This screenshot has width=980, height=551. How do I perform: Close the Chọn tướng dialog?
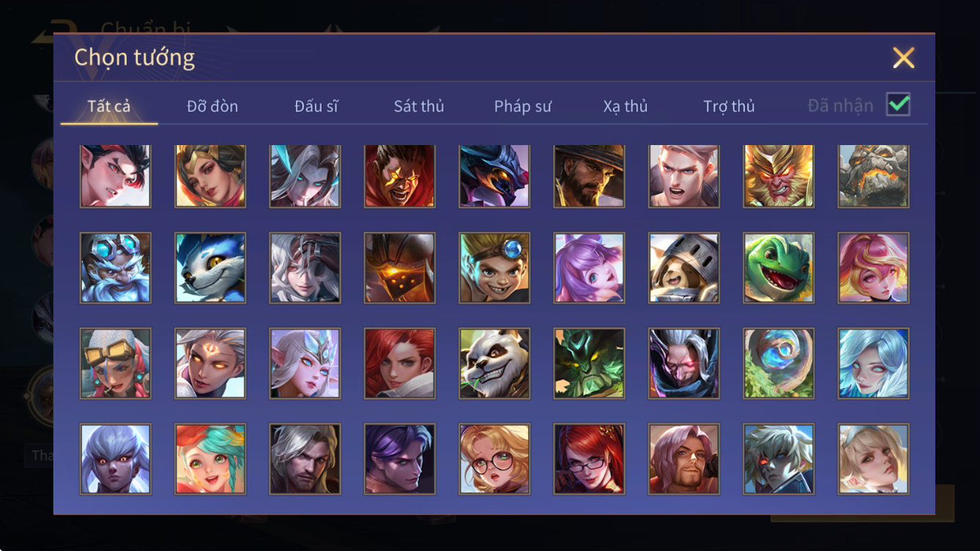(904, 58)
